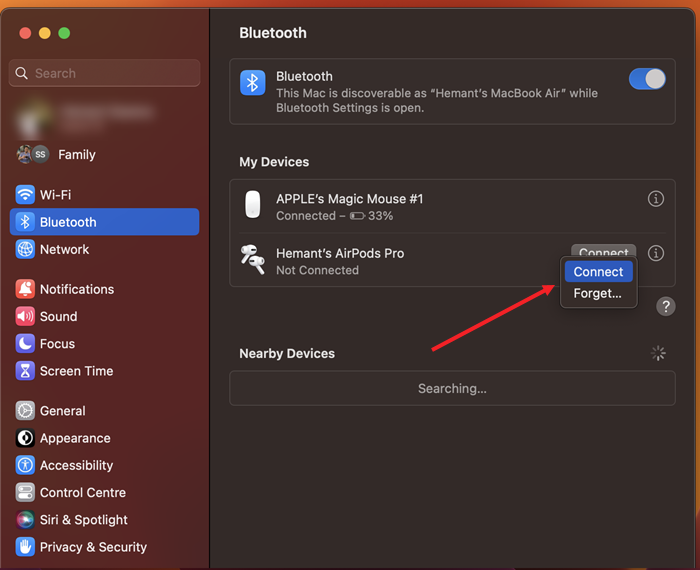This screenshot has width=700, height=570.
Task: Click the Hemant's AirPods Pro device row
Action: [x=380, y=260]
